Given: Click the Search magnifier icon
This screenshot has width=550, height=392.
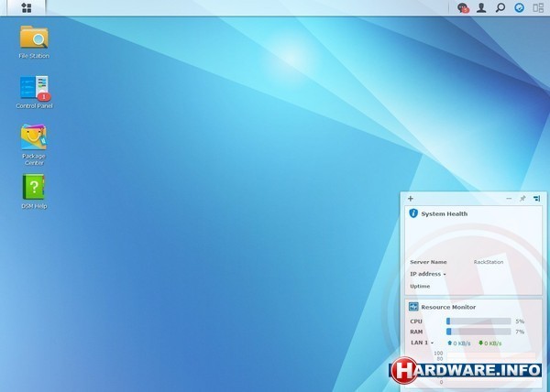Looking at the screenshot, I should point(500,7).
